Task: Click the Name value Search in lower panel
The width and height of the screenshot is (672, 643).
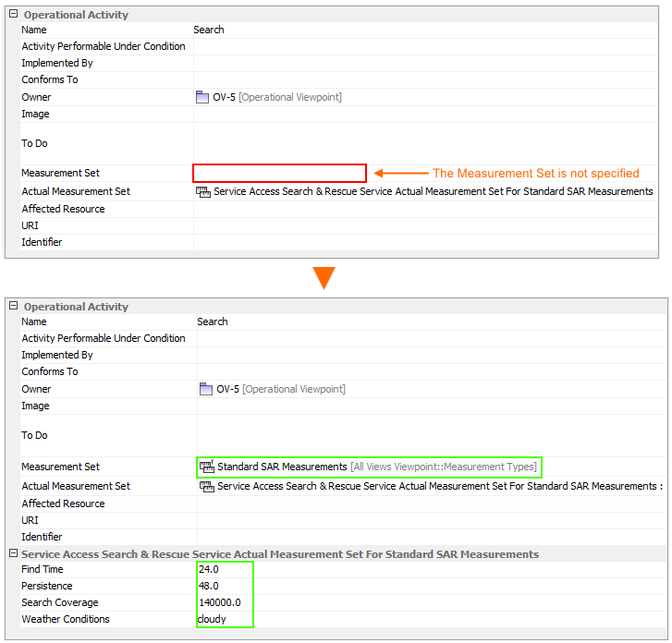Action: click(x=213, y=321)
